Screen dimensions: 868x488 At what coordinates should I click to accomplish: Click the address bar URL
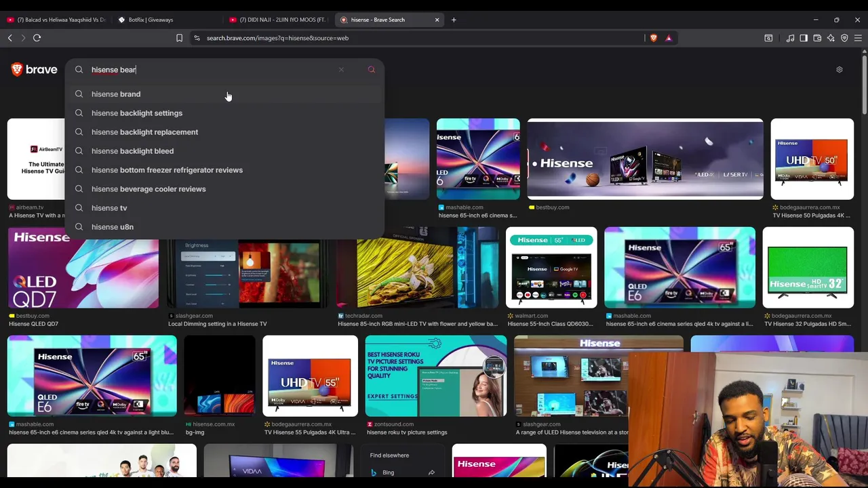[x=277, y=38]
